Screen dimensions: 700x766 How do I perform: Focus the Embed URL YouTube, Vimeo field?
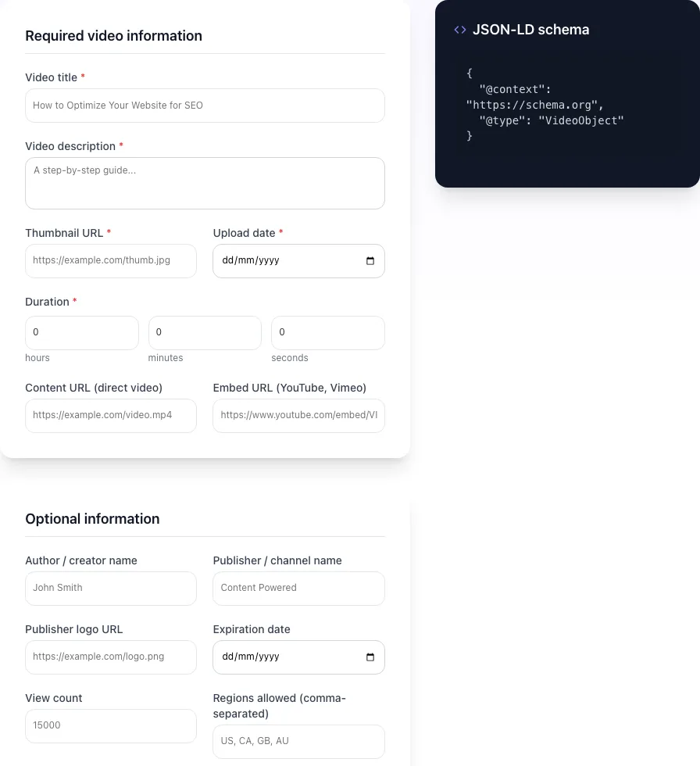pos(298,416)
